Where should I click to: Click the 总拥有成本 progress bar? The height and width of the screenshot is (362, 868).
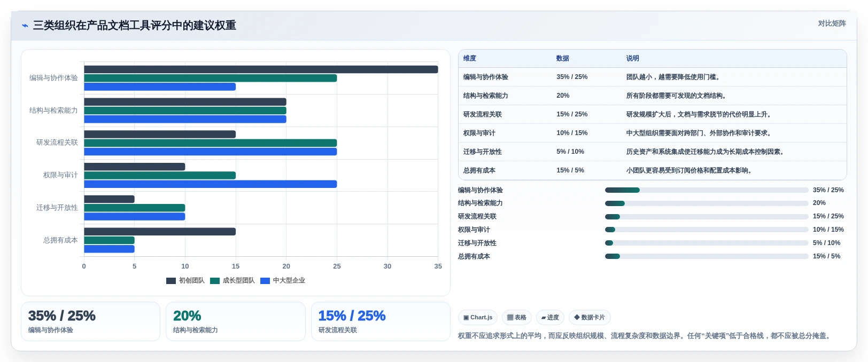click(x=707, y=256)
